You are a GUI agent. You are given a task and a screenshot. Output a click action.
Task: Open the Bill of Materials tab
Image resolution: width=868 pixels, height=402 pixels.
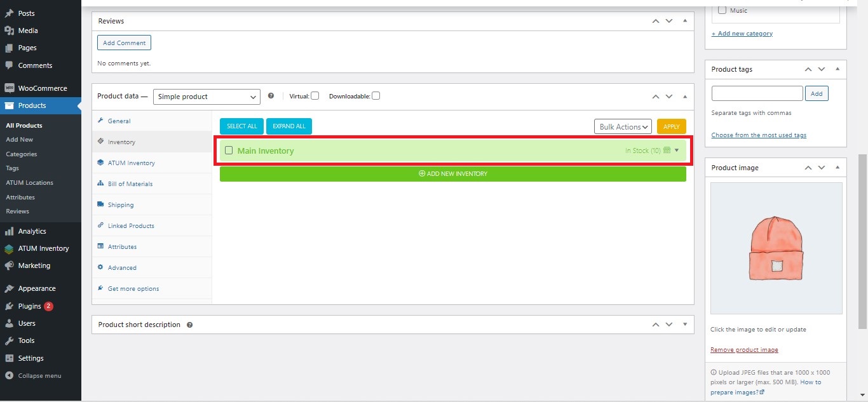pyautogui.click(x=152, y=184)
